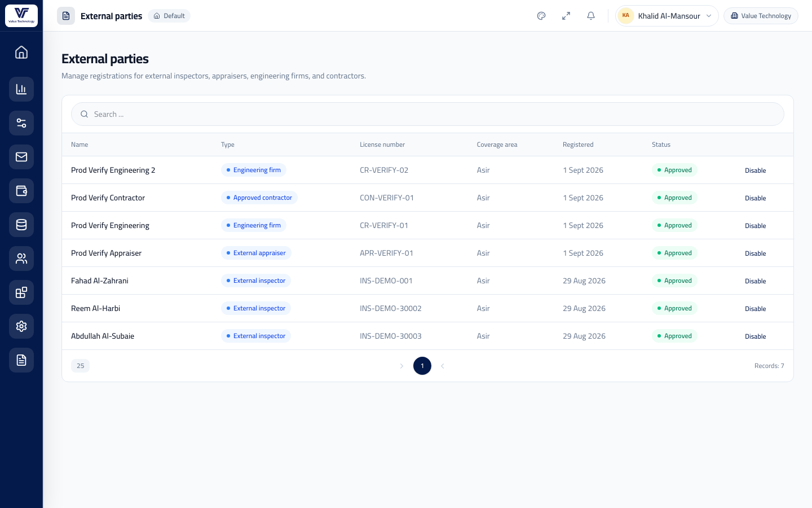Image resolution: width=812 pixels, height=508 pixels.
Task: Click the left-pointing pagination chevron
Action: point(443,366)
